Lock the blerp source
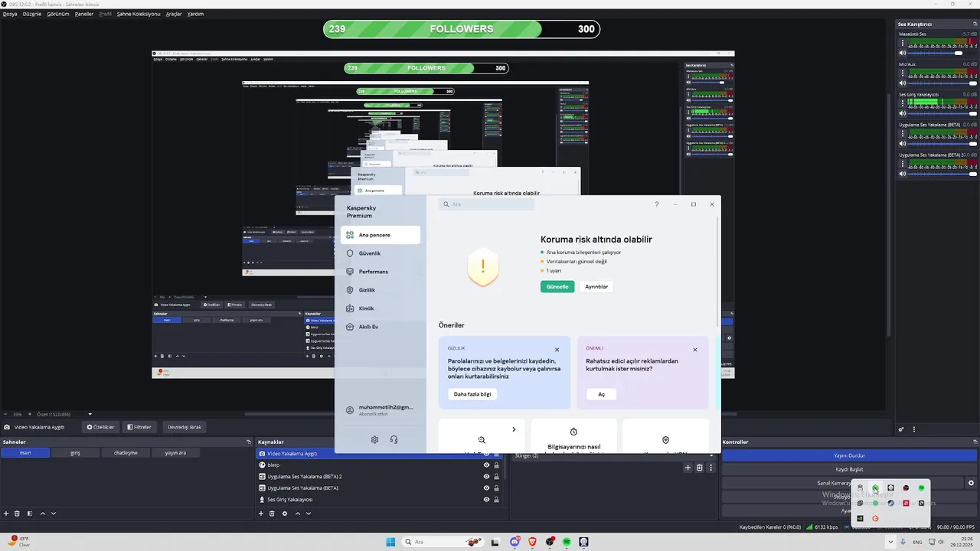Screen dimensions: 980x551 [x=496, y=465]
